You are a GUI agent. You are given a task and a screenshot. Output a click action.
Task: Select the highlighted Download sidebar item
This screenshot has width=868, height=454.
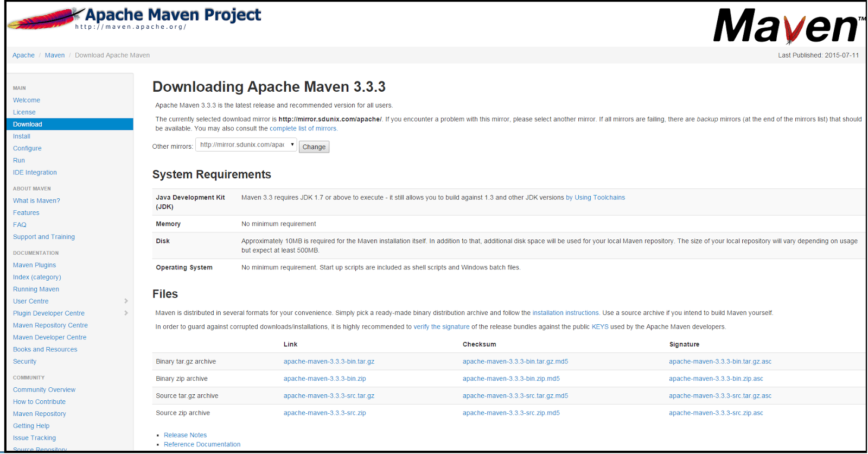coord(70,124)
